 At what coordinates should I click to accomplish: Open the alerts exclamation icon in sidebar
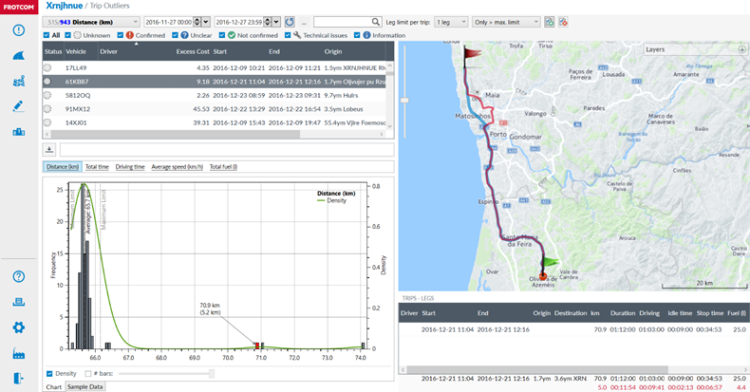point(19,30)
